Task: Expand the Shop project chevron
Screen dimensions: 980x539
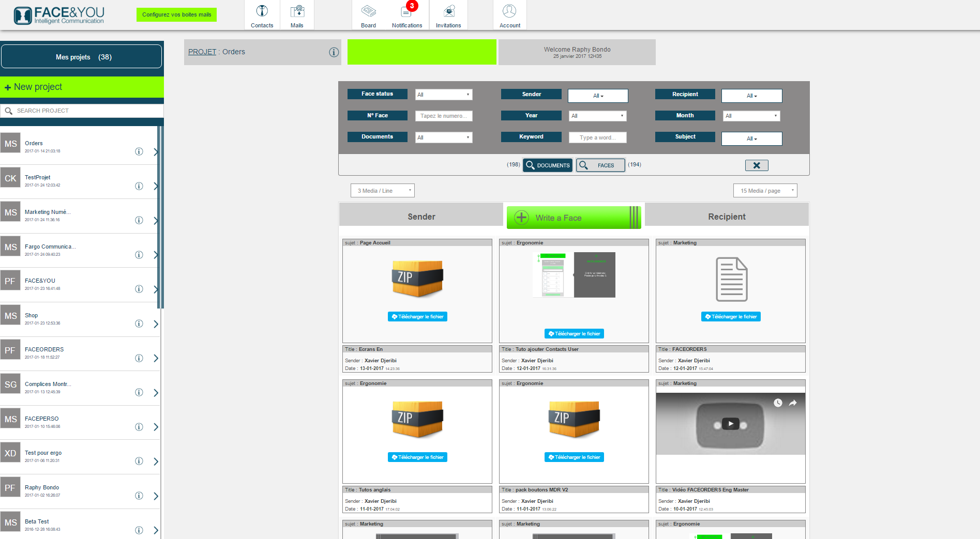Action: coord(156,324)
